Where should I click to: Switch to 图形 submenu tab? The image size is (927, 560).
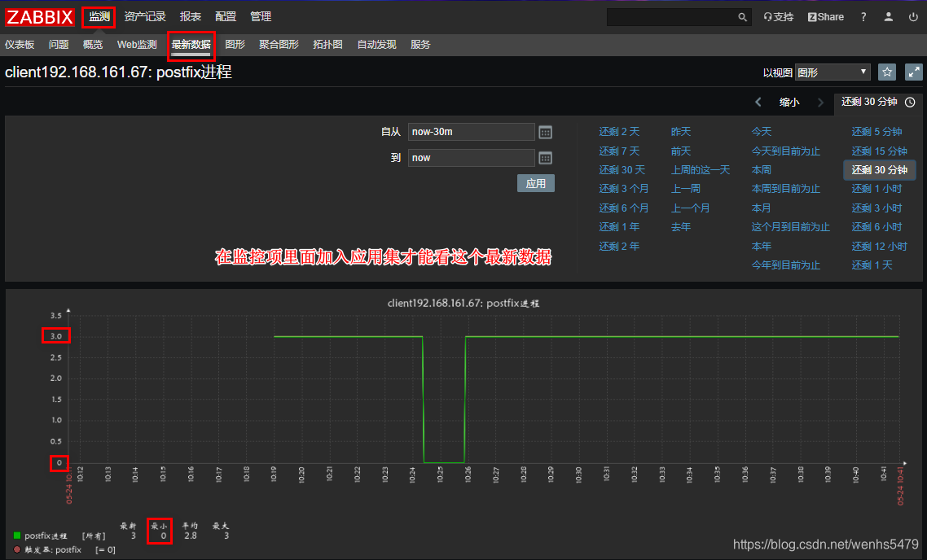tap(235, 44)
